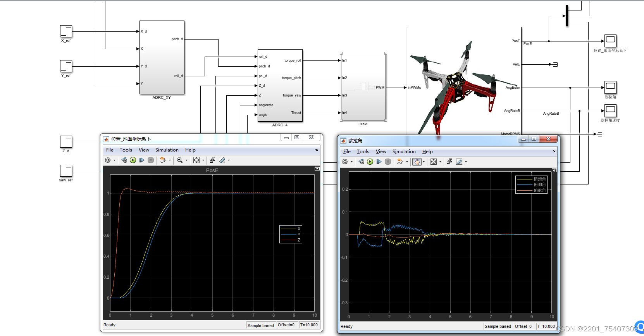Viewport: 644px width, 336px height.
Task: Expand measurements dropdown in 欧拉角 scope
Action: [x=466, y=162]
